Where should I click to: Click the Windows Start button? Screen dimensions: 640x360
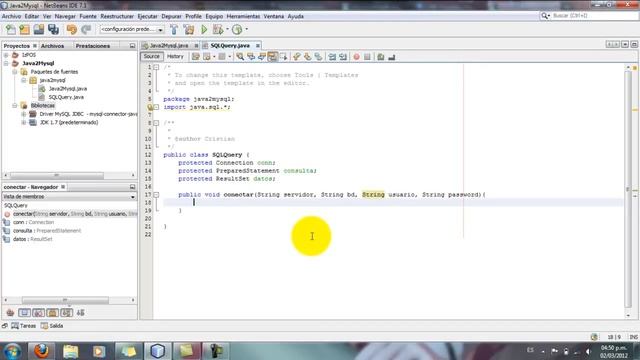click(x=12, y=351)
